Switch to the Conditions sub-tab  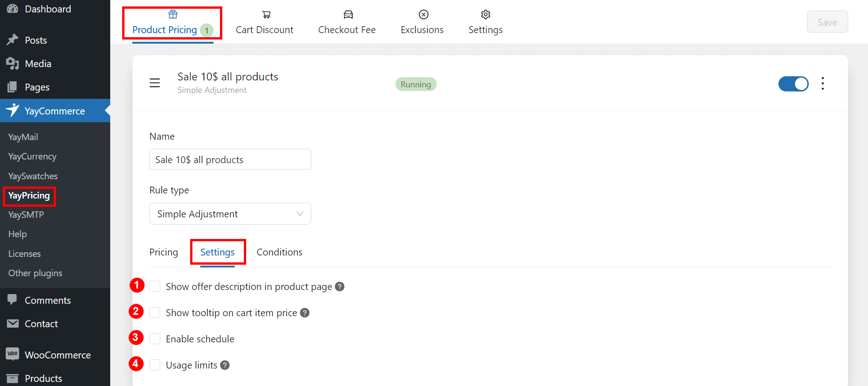[279, 252]
